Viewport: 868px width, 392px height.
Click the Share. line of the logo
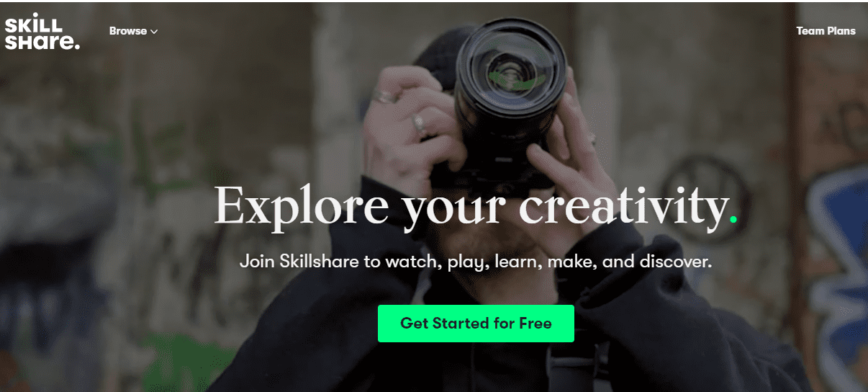click(42, 42)
